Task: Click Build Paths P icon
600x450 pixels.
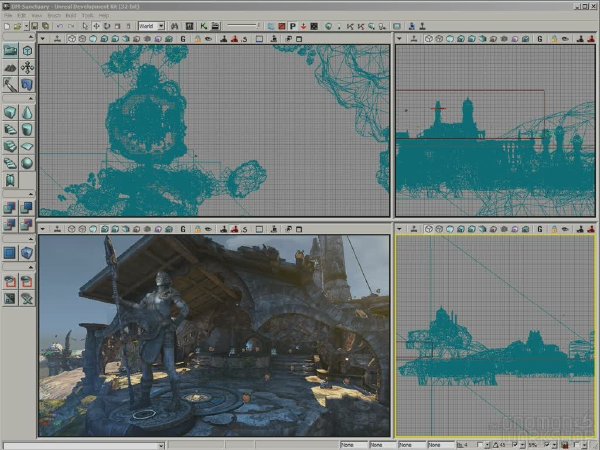Action: click(x=293, y=26)
